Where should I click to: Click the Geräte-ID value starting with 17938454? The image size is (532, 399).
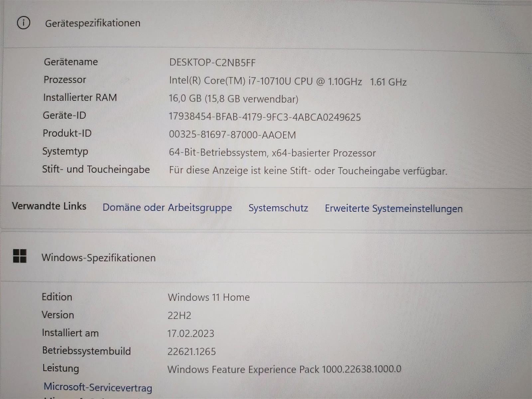(265, 117)
